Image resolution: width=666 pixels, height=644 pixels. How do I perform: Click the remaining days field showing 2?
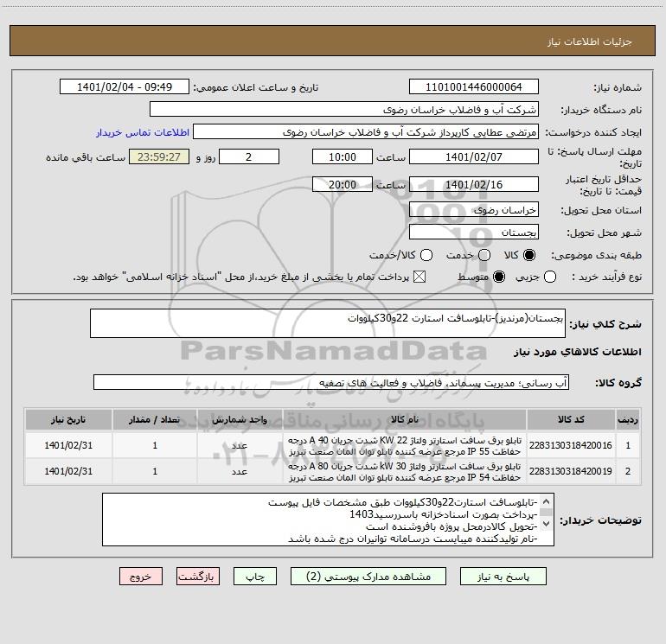(249, 156)
